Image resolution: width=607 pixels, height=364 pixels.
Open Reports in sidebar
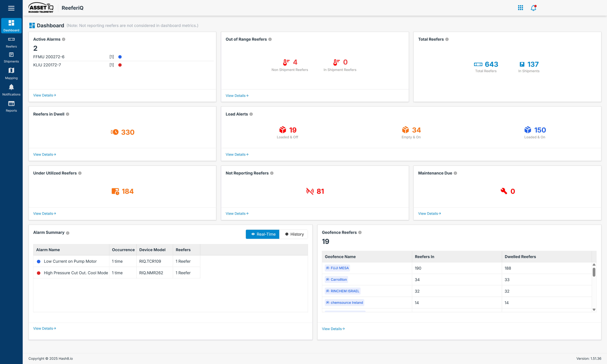11,106
